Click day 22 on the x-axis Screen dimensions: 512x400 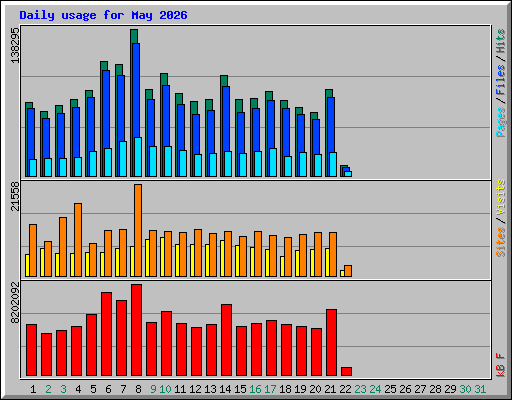(345, 389)
